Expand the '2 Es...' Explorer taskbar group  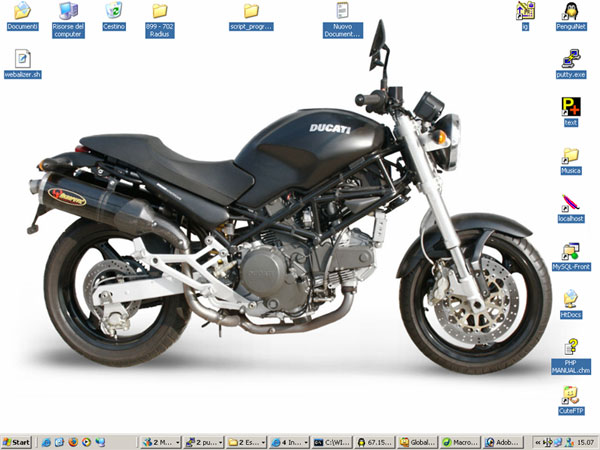[x=246, y=443]
